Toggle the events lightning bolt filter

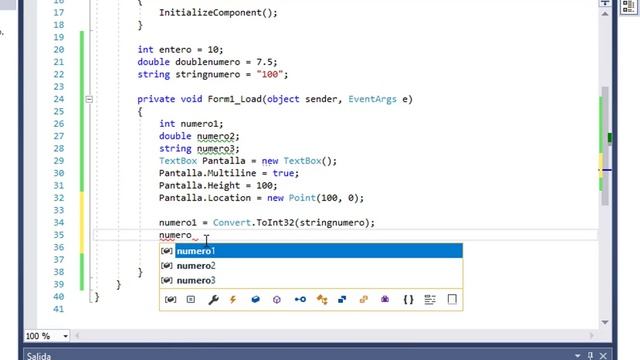pyautogui.click(x=233, y=300)
